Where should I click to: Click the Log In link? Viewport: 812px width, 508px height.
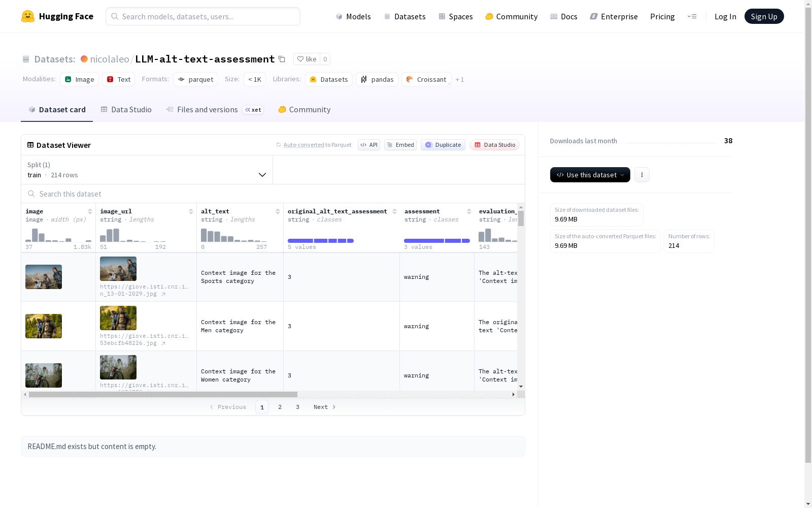click(x=725, y=16)
